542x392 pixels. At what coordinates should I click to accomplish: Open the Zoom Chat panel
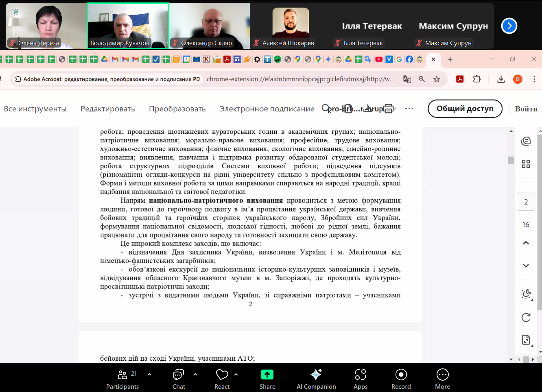pyautogui.click(x=179, y=379)
